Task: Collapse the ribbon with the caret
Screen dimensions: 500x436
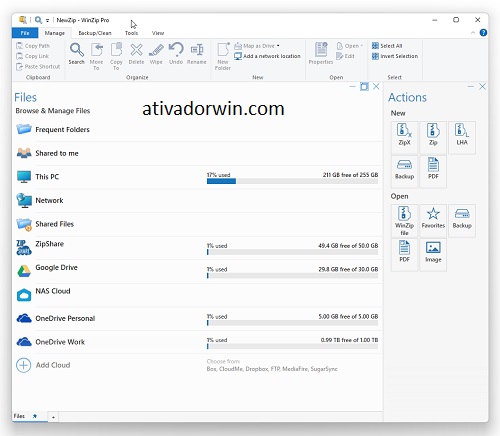Action: [473, 33]
